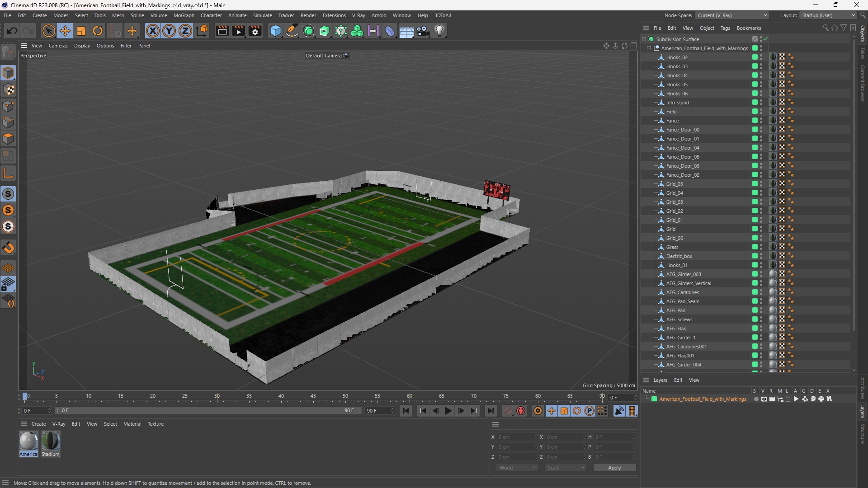Collapse American_Football_Field_with_Markings object node
The width and height of the screenshot is (868, 488).
click(649, 48)
